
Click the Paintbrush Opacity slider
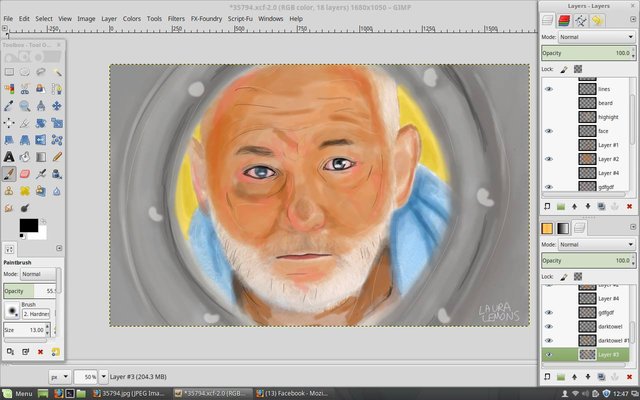click(30, 291)
